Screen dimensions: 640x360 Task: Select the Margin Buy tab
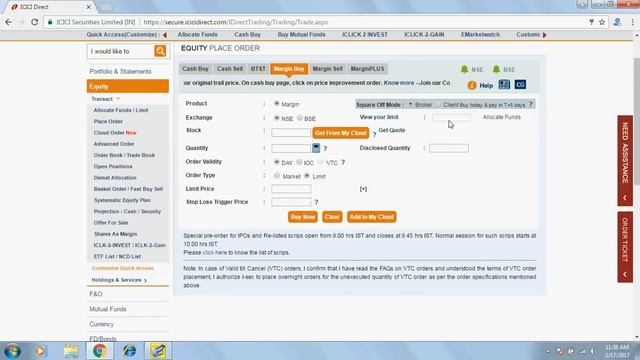click(x=289, y=69)
